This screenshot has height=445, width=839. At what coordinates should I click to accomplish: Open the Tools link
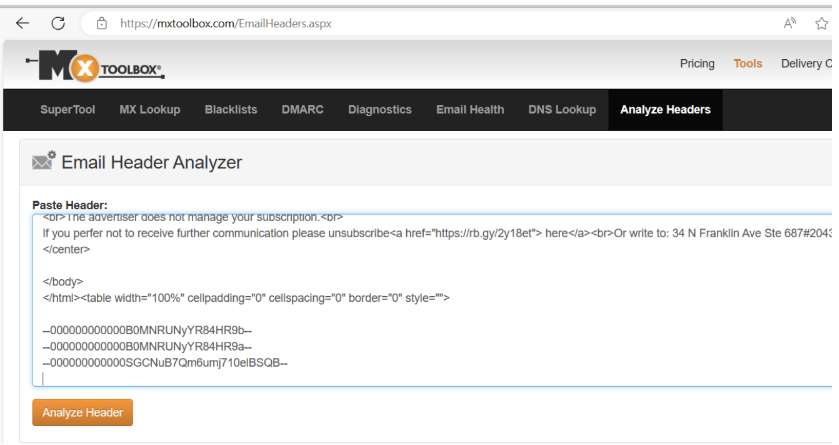pos(748,64)
